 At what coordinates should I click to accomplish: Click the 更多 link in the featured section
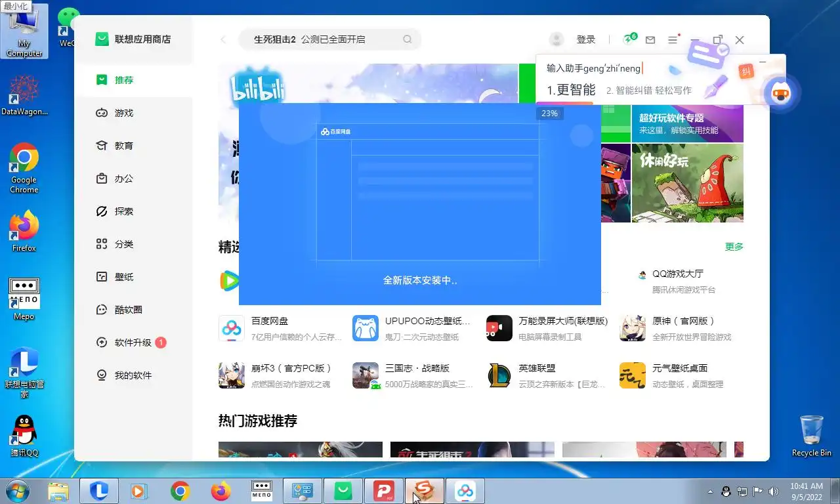tap(734, 247)
